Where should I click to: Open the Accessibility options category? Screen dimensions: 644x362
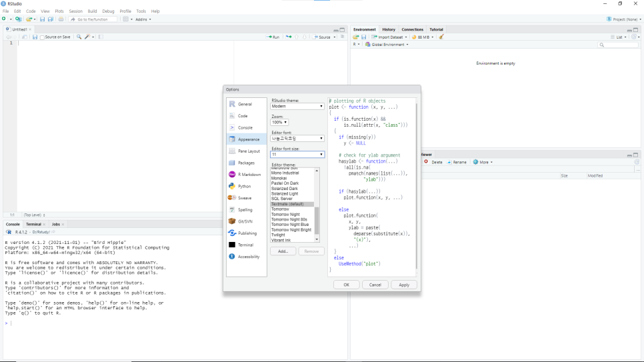point(246,257)
